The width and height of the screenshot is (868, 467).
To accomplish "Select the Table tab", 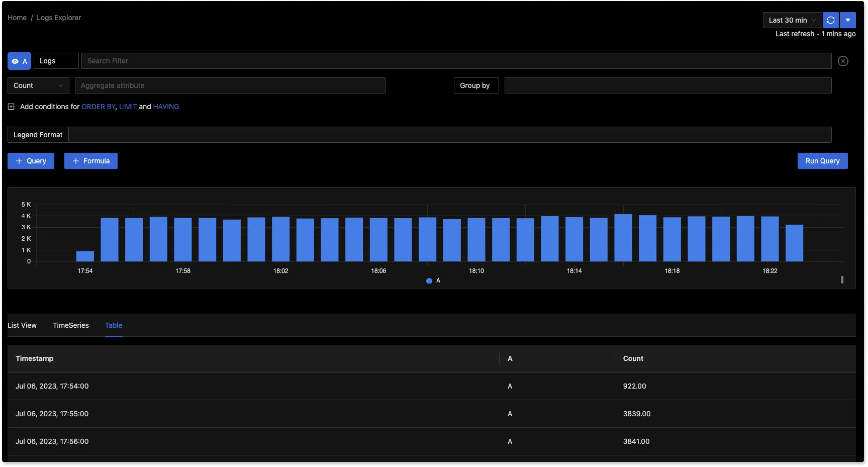I will coord(114,325).
